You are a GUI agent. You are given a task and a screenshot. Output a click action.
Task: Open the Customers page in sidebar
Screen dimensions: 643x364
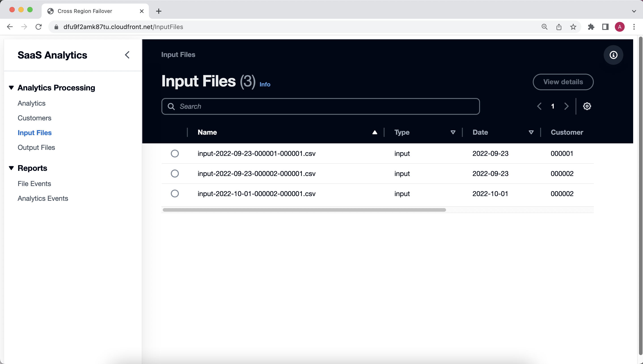(x=34, y=118)
